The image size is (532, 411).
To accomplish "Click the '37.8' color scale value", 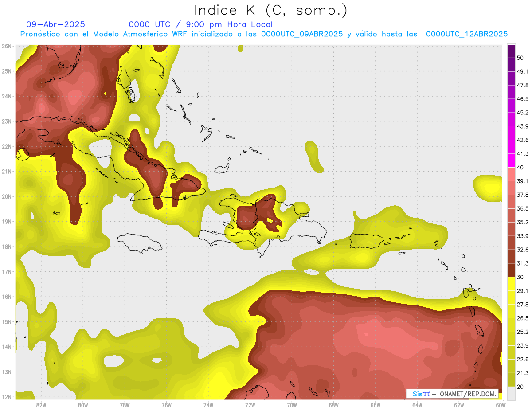I will coord(523,195).
